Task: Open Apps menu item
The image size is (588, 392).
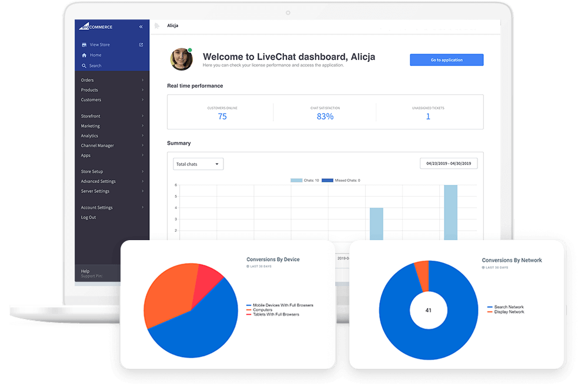Action: [85, 155]
